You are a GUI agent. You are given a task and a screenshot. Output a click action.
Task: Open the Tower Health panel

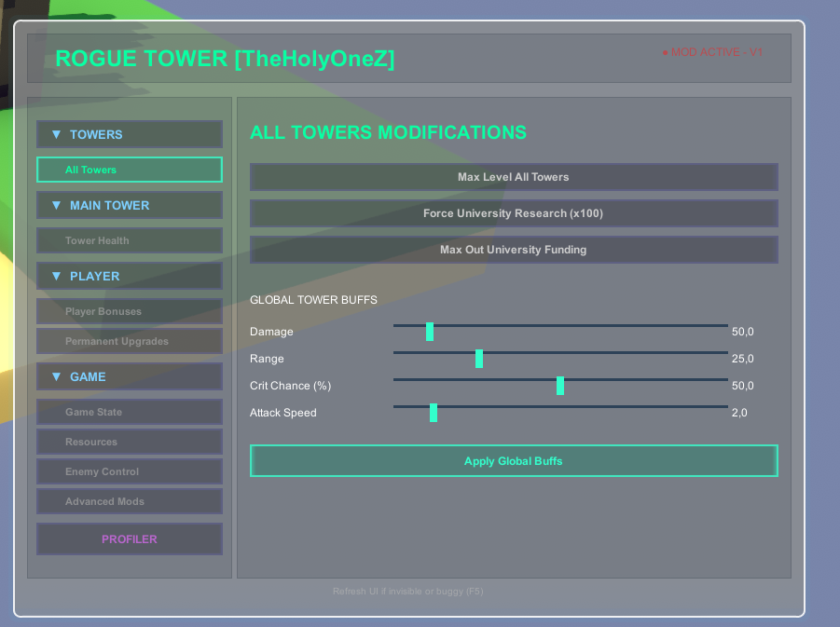pos(129,240)
